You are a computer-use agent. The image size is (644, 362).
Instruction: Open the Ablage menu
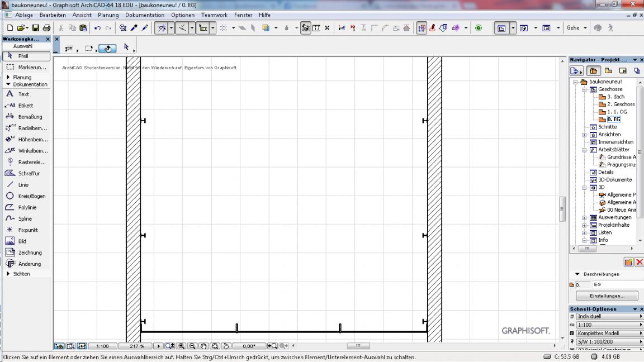point(24,15)
